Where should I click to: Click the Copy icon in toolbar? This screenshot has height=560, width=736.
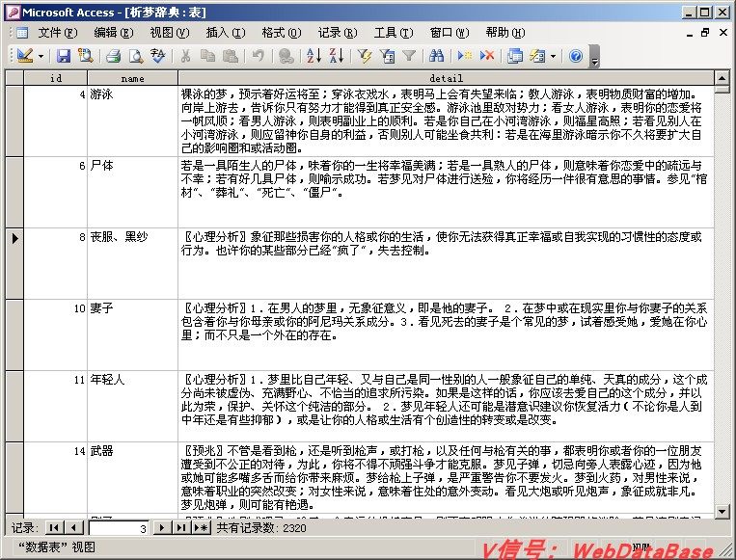coord(207,56)
